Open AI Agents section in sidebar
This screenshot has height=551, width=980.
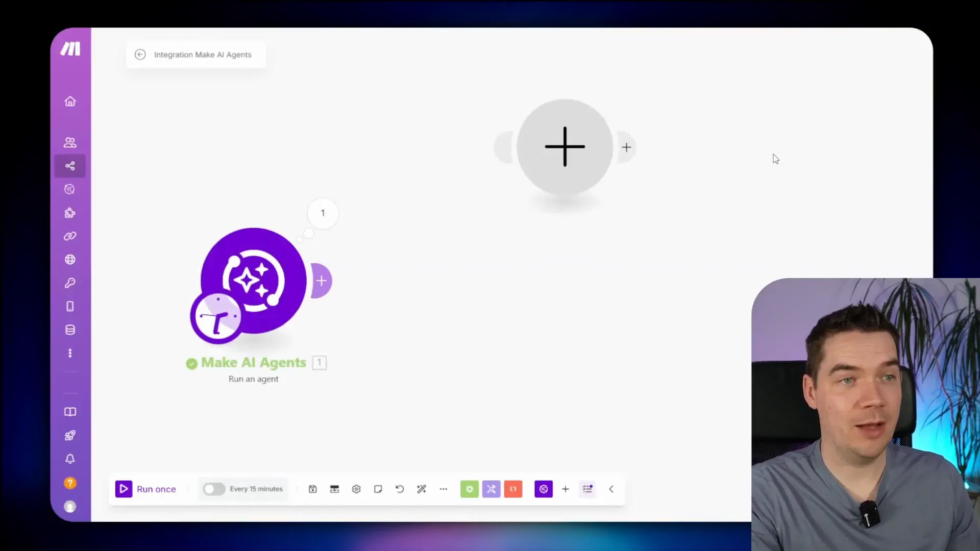click(x=70, y=189)
